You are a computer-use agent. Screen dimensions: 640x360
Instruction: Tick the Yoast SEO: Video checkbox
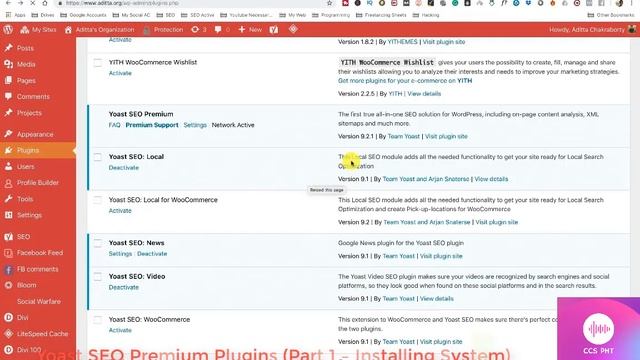click(98, 277)
